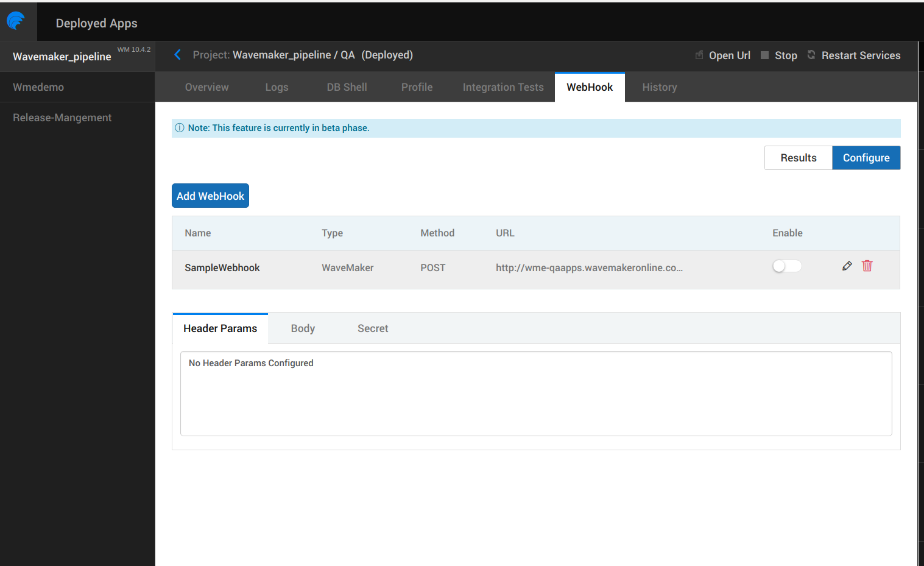Select the Wmedemo project in the sidebar
This screenshot has height=566, width=924.
pos(38,87)
